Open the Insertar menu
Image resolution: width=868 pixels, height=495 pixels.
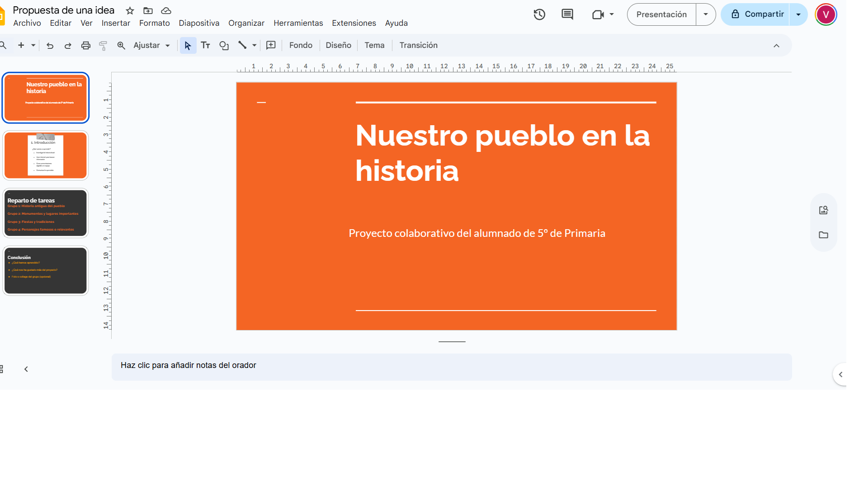[116, 23]
